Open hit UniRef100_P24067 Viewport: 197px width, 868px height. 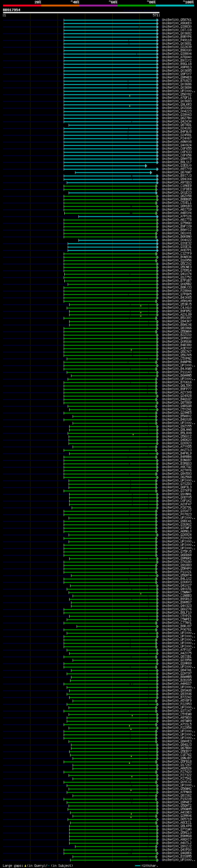(x=176, y=139)
